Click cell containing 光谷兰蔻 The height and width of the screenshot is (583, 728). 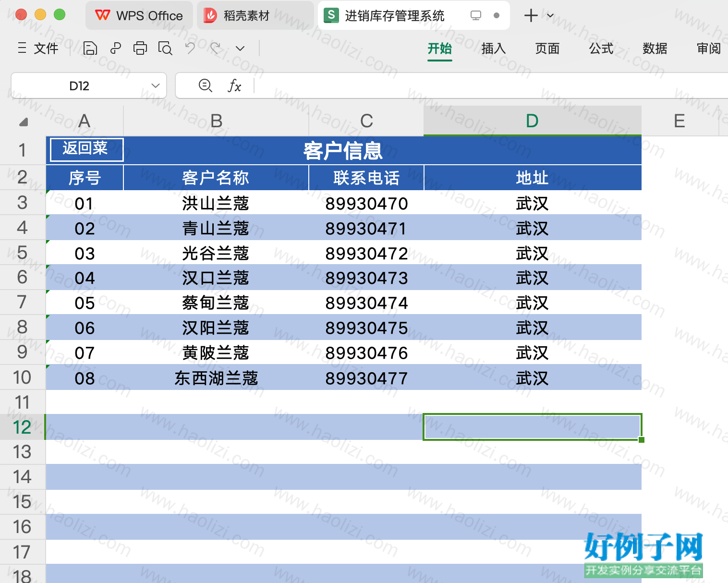pyautogui.click(x=216, y=253)
